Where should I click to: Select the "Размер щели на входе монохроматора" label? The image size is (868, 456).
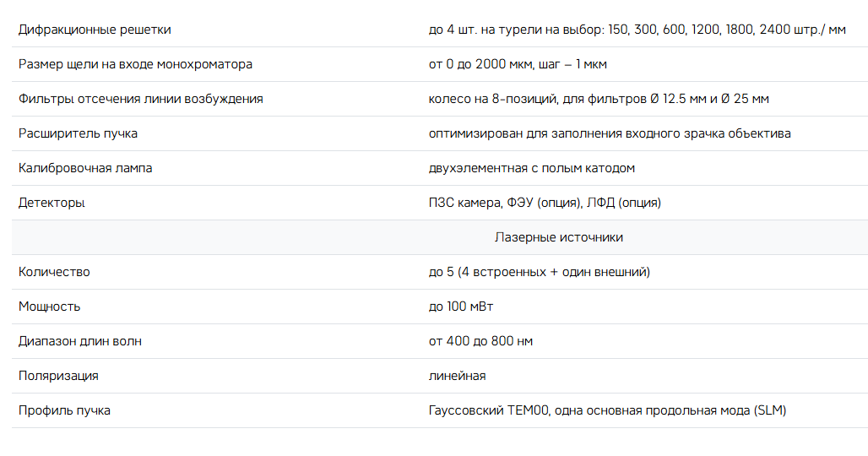click(x=135, y=64)
